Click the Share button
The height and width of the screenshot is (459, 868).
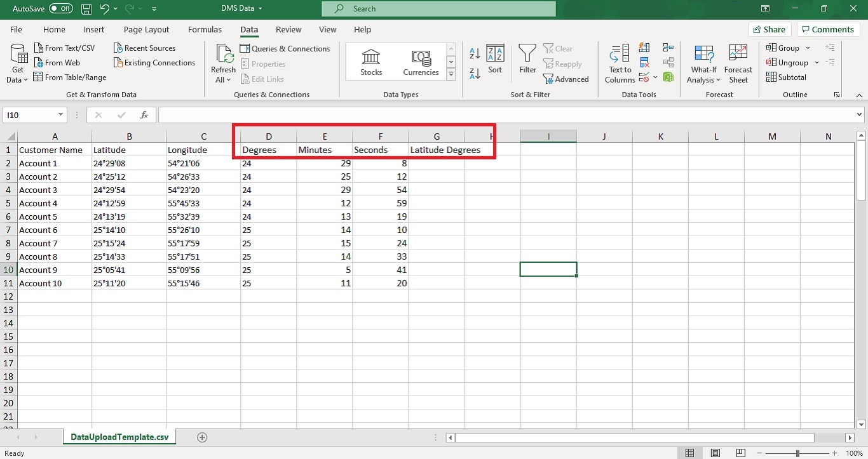coord(770,29)
